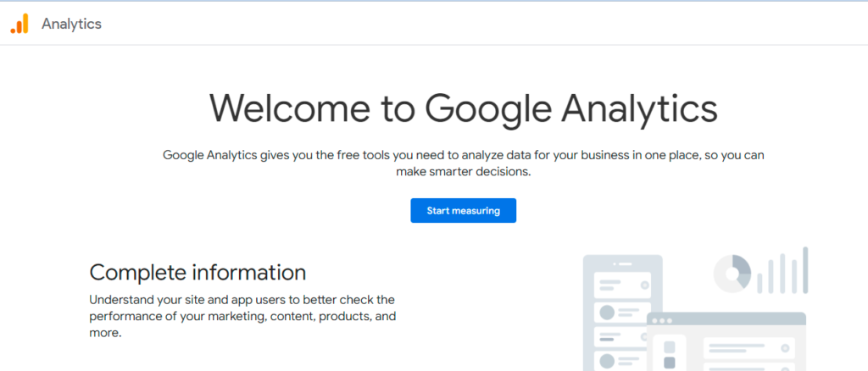Click the large circle in second phone card
The image size is (868, 371).
tap(607, 312)
